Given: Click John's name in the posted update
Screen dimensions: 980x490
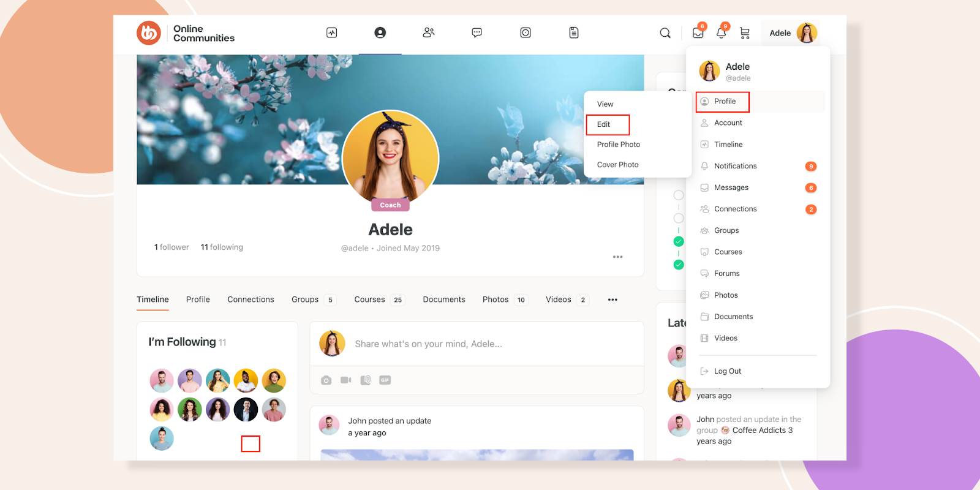Looking at the screenshot, I should 357,421.
